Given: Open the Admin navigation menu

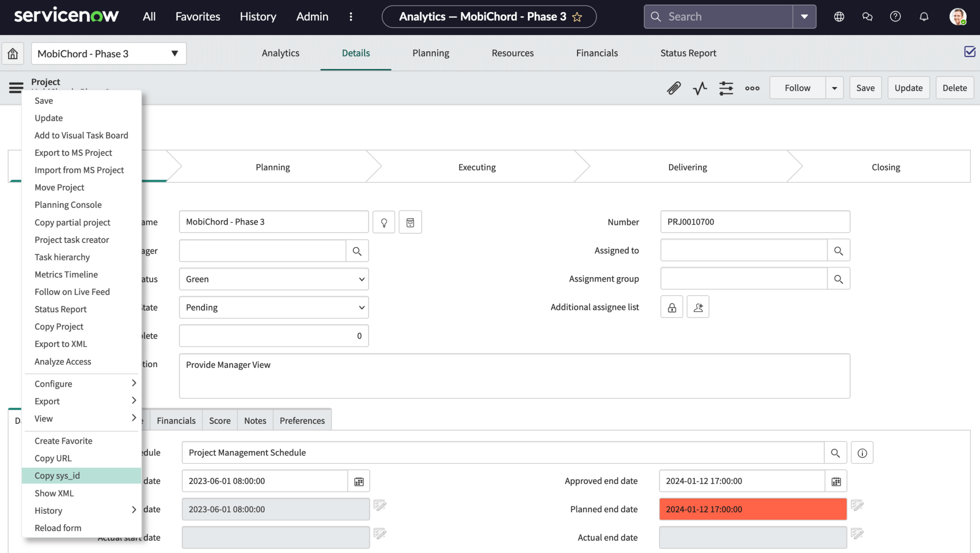Looking at the screenshot, I should click(x=312, y=17).
